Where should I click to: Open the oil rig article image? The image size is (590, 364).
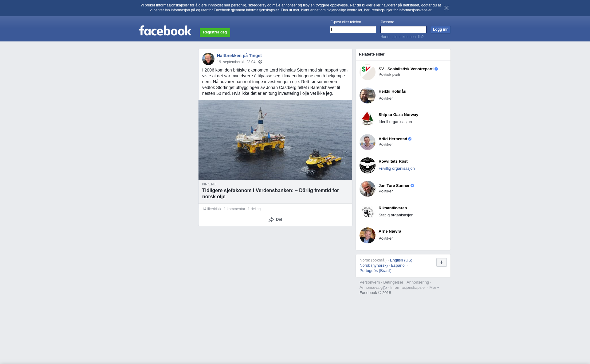click(x=275, y=140)
